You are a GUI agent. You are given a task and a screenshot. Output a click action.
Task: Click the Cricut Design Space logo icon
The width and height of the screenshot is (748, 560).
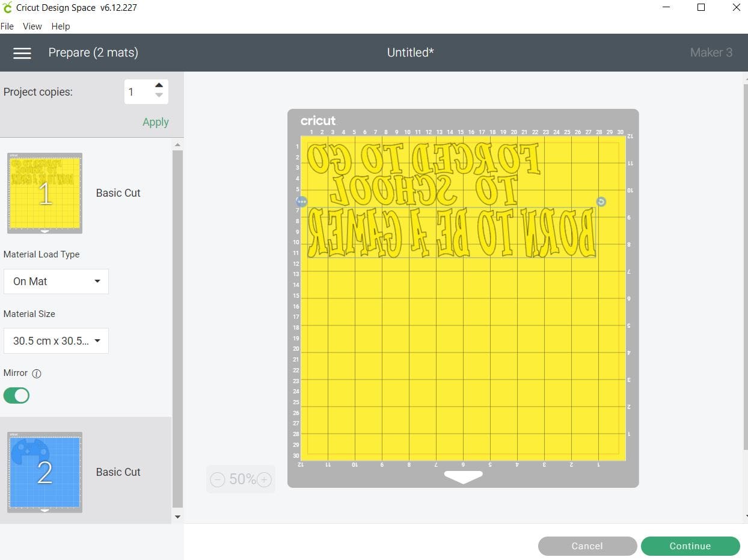(x=7, y=8)
